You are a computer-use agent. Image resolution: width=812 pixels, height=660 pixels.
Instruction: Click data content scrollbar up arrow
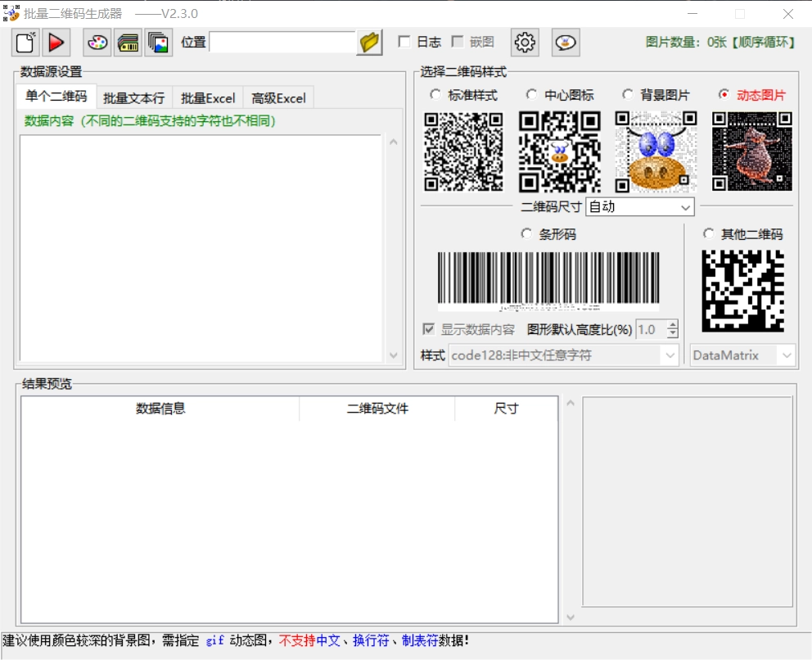[394, 142]
